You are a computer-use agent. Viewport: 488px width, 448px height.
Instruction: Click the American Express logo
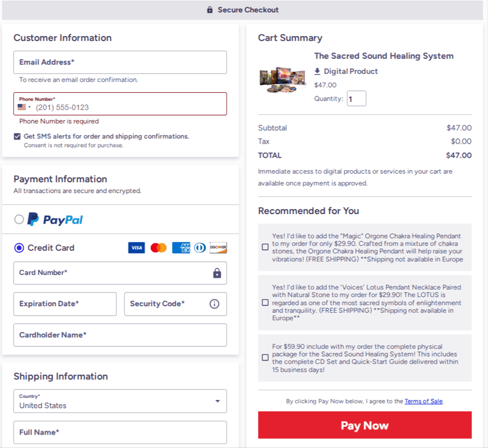click(x=181, y=248)
